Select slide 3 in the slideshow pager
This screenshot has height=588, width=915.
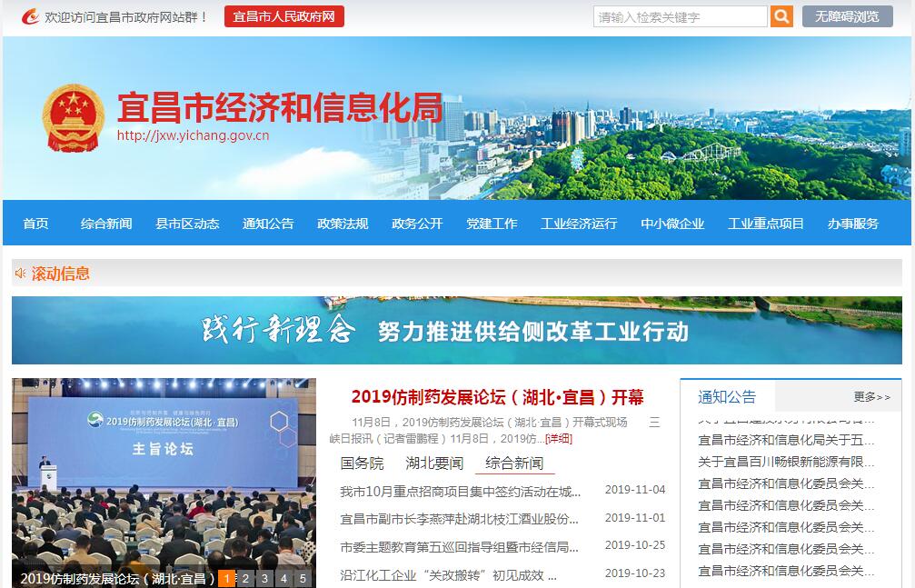pos(264,579)
